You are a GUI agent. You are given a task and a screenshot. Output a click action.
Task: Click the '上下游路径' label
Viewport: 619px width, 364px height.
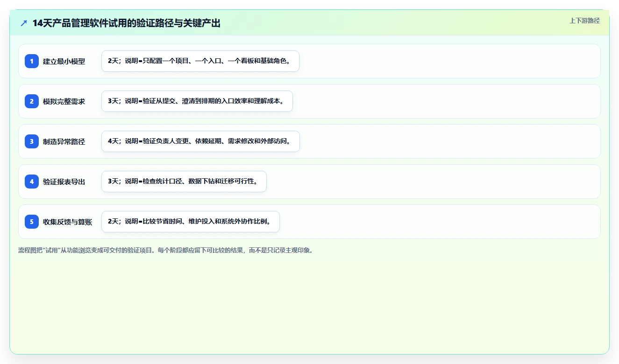pos(584,21)
